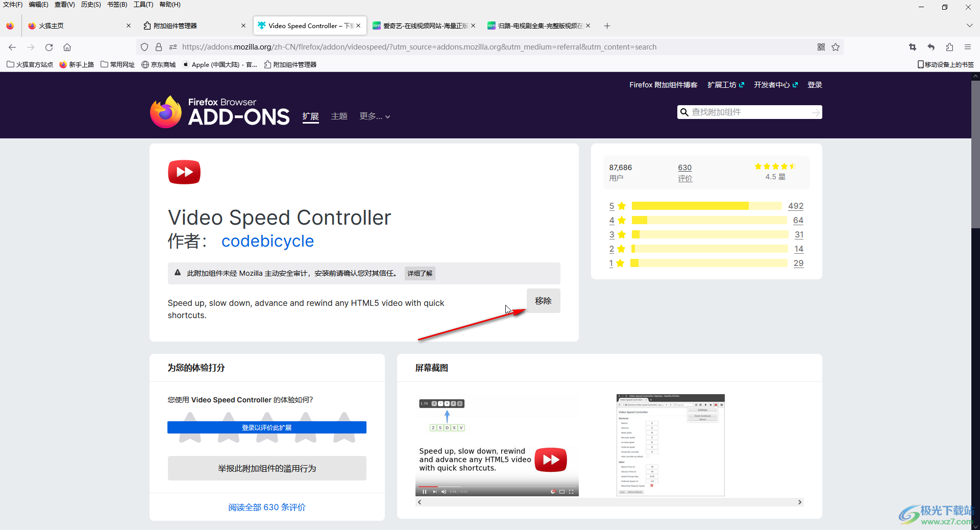Switch to the 火狐主页 tab
The width and height of the screenshot is (980, 530).
pos(79,26)
